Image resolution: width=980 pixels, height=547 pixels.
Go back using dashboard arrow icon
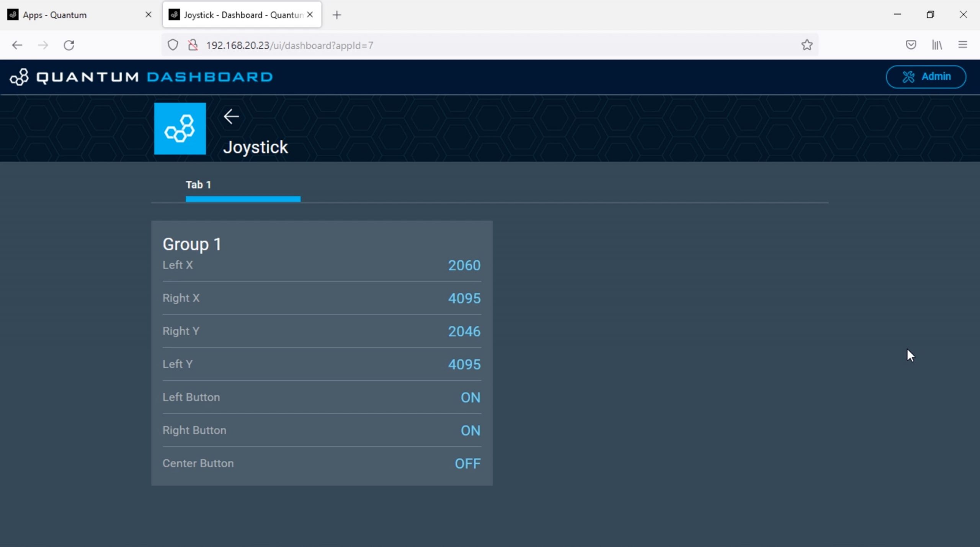pos(231,116)
